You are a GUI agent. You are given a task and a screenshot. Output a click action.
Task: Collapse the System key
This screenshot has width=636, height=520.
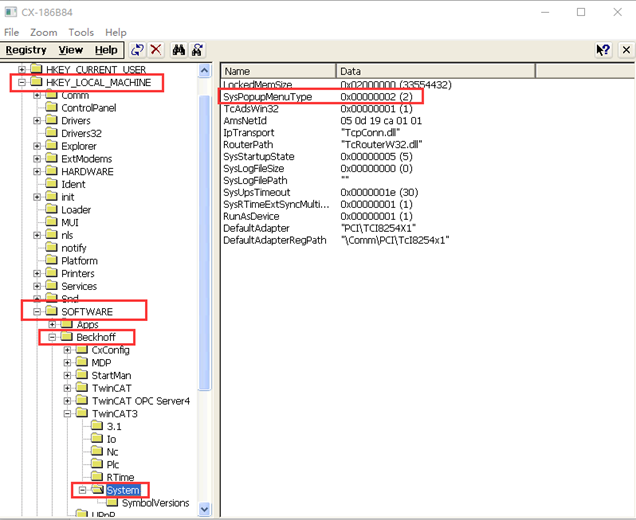coord(82,490)
